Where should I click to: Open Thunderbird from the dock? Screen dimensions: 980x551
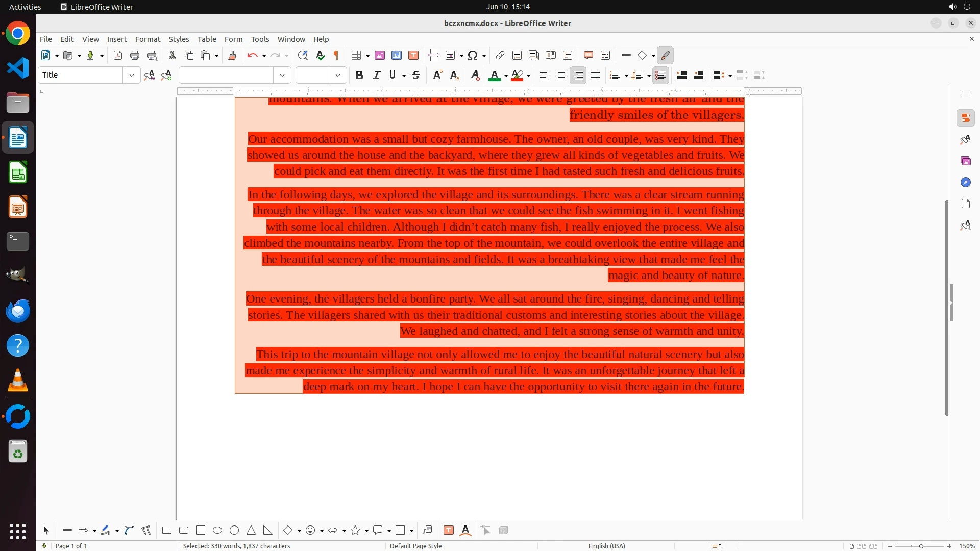[x=18, y=311]
